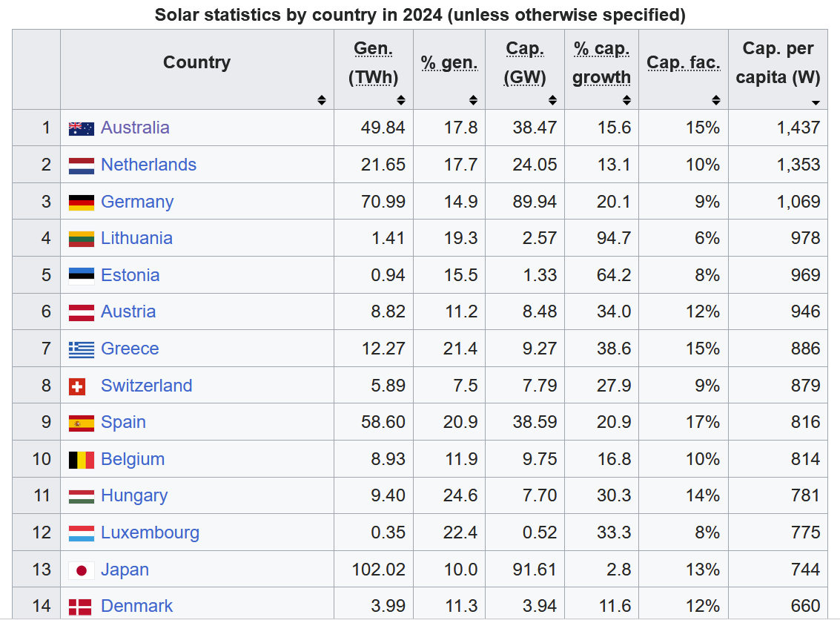Sort by Cap. per capita column

tap(816, 102)
